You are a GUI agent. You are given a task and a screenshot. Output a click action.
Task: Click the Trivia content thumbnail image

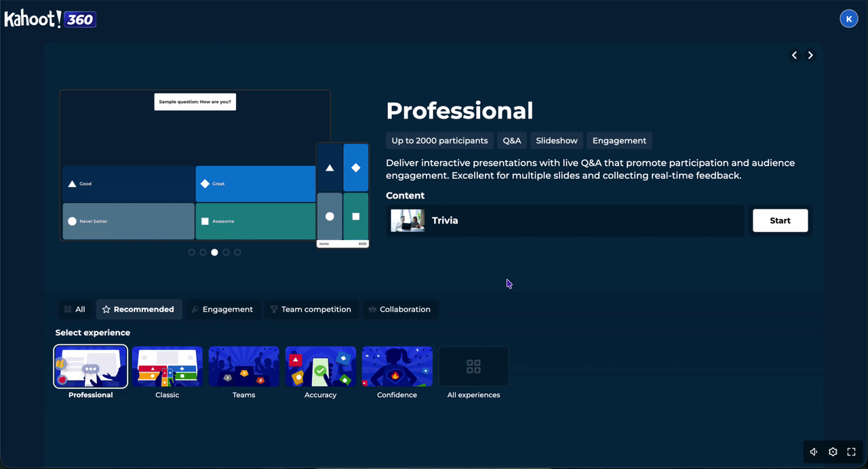tap(408, 220)
